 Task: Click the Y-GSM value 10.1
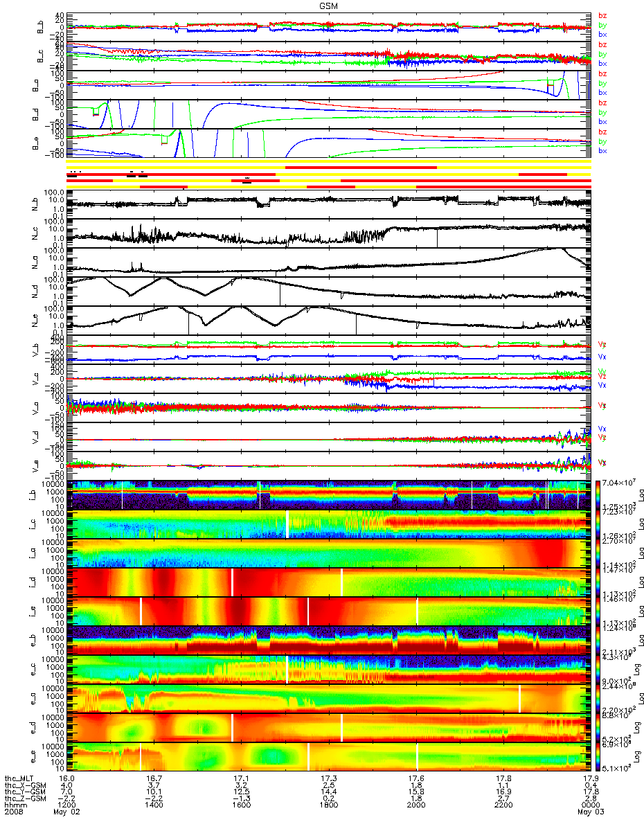pos(154,792)
